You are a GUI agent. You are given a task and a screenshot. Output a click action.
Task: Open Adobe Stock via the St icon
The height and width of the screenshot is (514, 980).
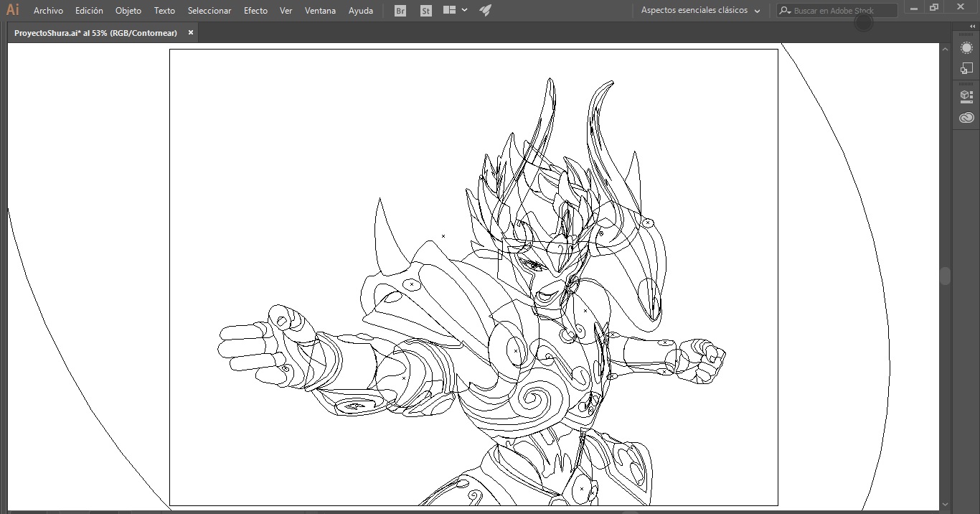pos(426,11)
